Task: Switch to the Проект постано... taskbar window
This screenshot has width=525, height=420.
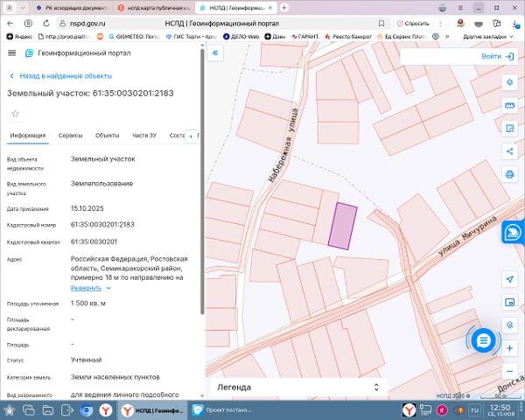Action: (222, 410)
